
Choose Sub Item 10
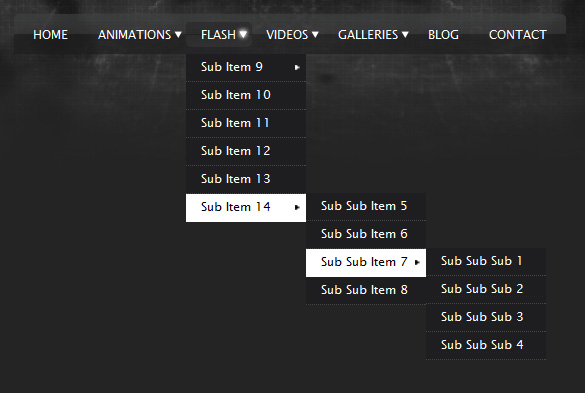click(246, 96)
